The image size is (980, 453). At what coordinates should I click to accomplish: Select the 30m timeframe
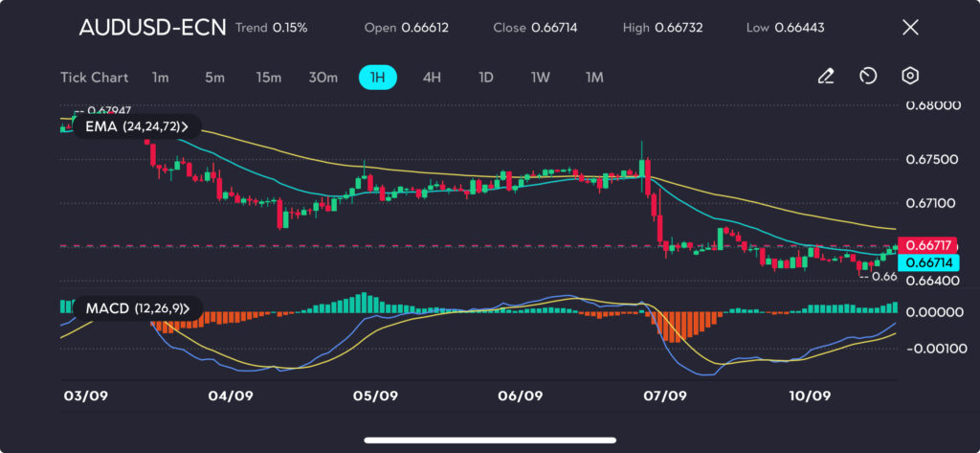tap(323, 77)
